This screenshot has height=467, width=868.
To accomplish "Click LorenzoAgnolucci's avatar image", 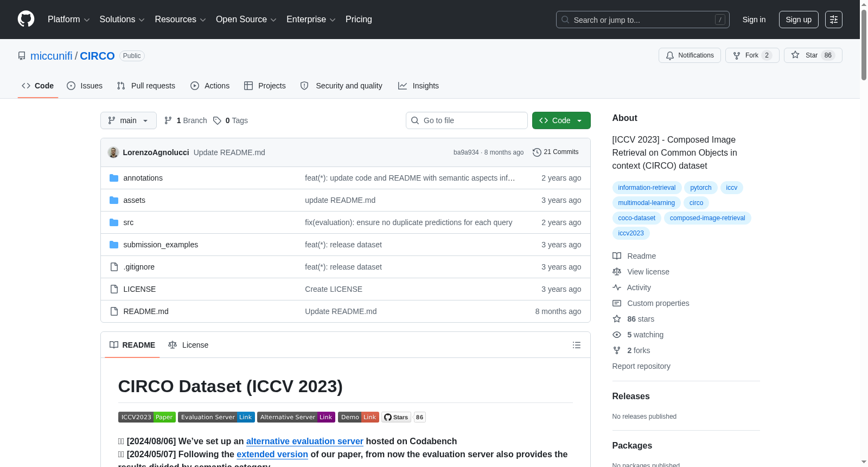I will [113, 152].
